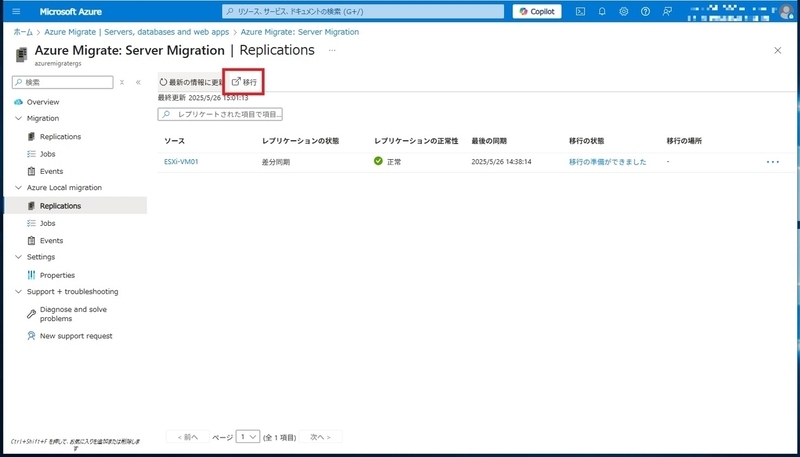
Task: Collapse the Migration section
Action: (19, 118)
